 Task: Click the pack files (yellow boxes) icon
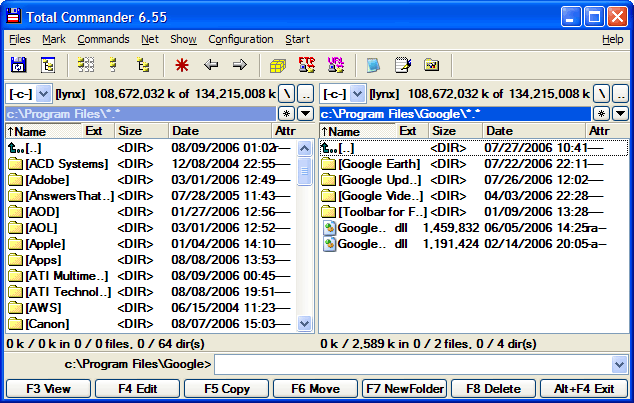[x=278, y=65]
